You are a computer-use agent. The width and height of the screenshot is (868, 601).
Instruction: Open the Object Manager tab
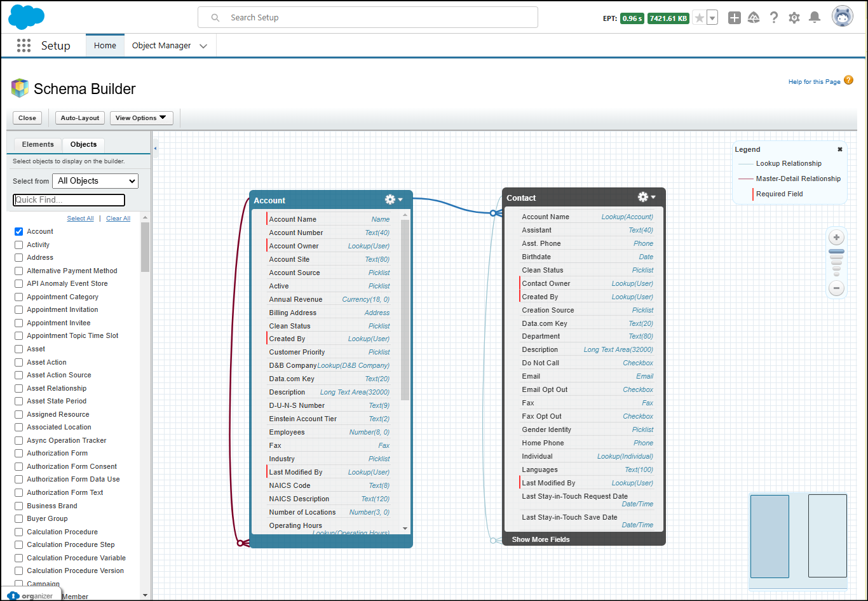click(x=161, y=46)
